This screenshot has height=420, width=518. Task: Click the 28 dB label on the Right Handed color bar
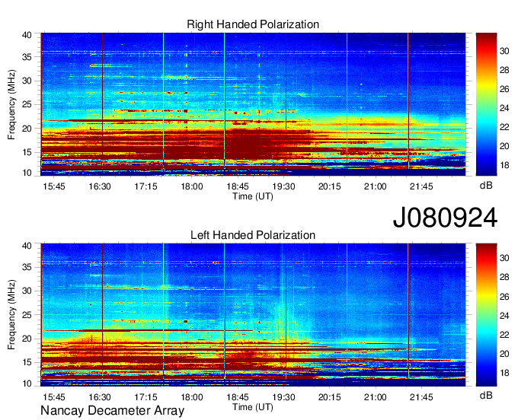504,70
